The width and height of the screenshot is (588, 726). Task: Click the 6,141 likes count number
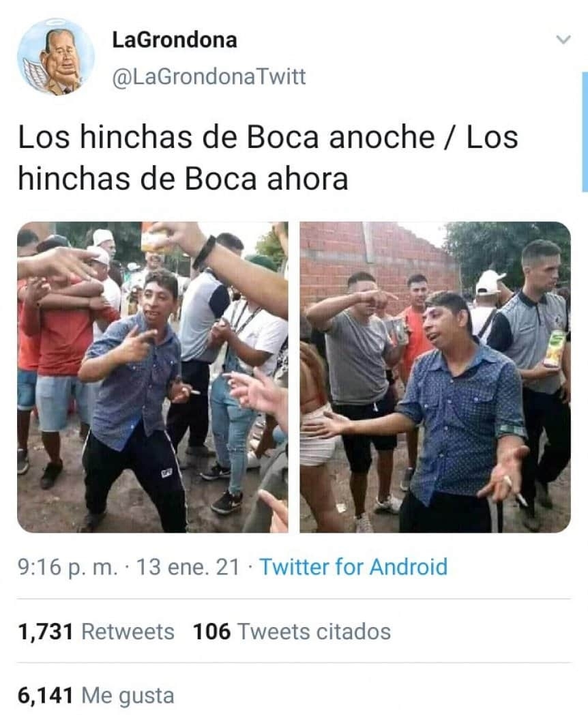[x=46, y=696]
